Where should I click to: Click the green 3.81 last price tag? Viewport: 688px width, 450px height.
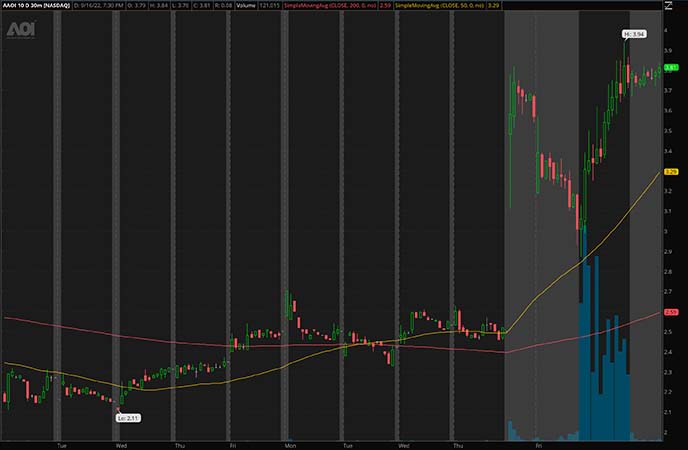pos(671,68)
